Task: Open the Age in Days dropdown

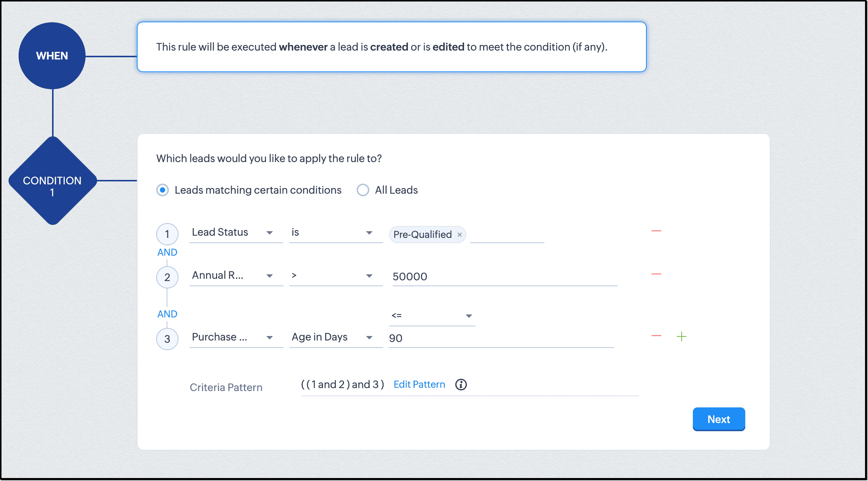Action: coord(335,338)
